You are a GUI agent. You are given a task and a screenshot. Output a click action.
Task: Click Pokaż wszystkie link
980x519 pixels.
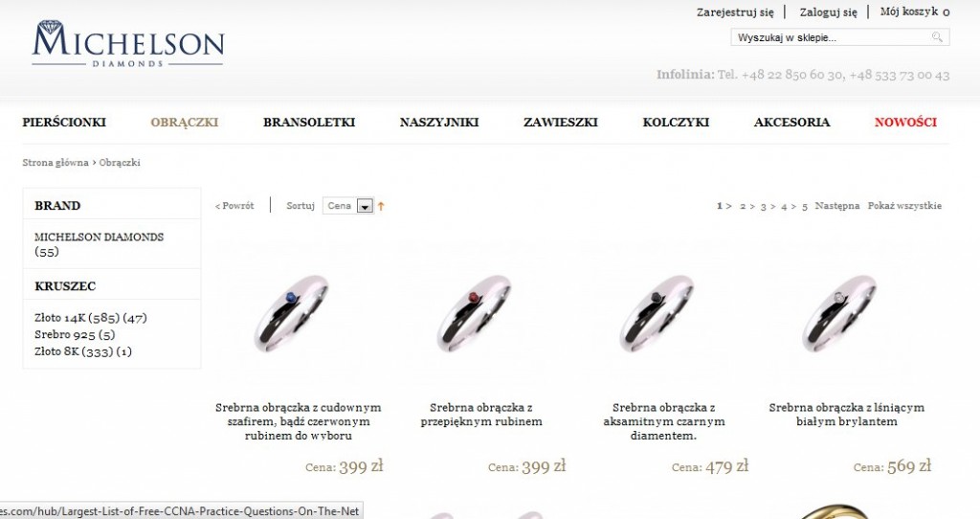[x=904, y=206]
